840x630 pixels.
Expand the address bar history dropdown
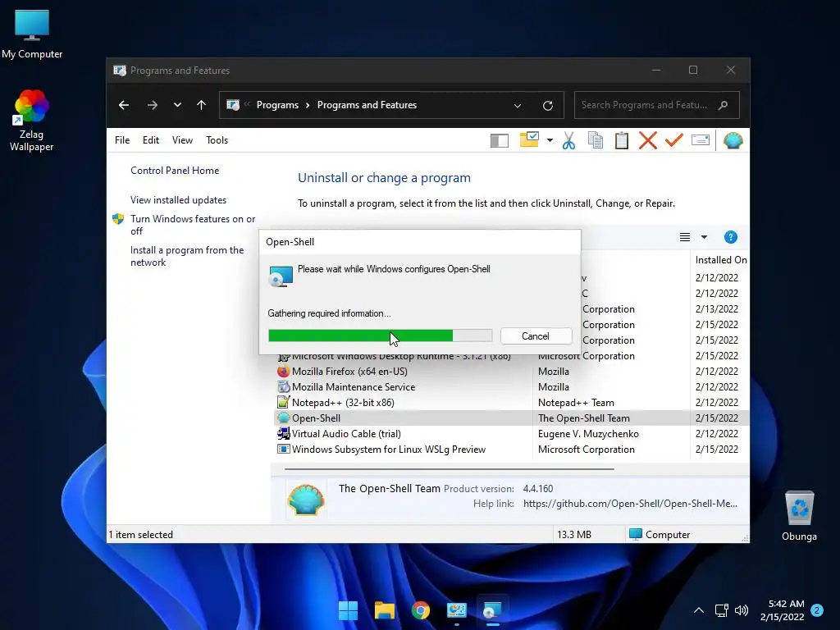[518, 106]
